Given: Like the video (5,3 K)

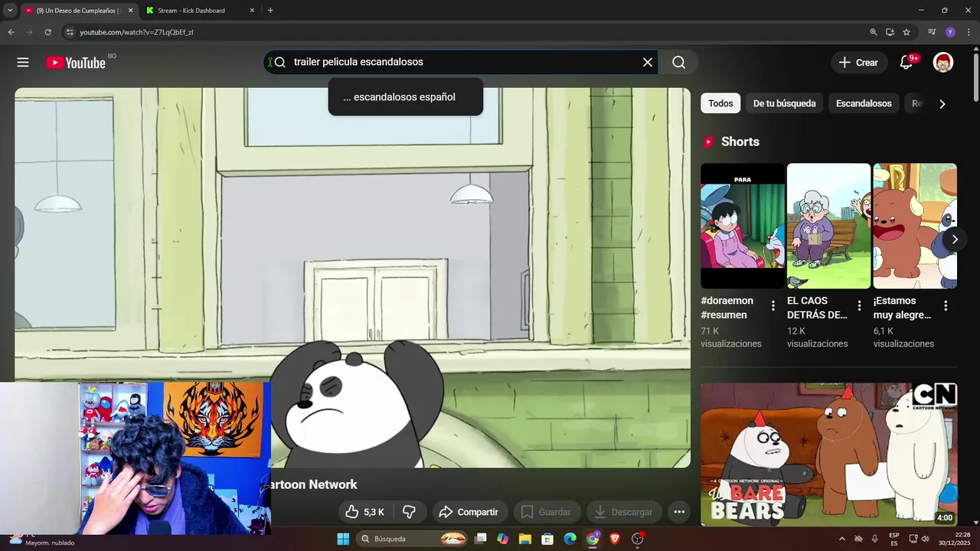Looking at the screenshot, I should (364, 512).
